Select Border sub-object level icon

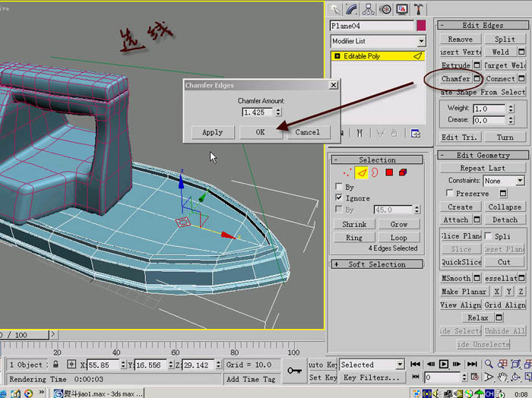coord(375,173)
